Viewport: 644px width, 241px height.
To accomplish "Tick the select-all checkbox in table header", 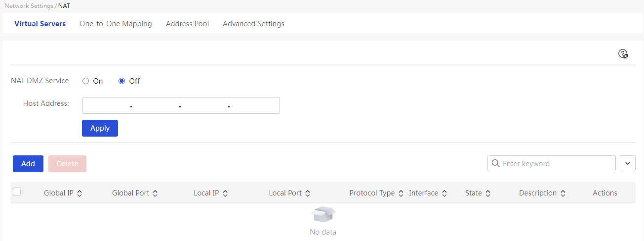I will tap(17, 192).
